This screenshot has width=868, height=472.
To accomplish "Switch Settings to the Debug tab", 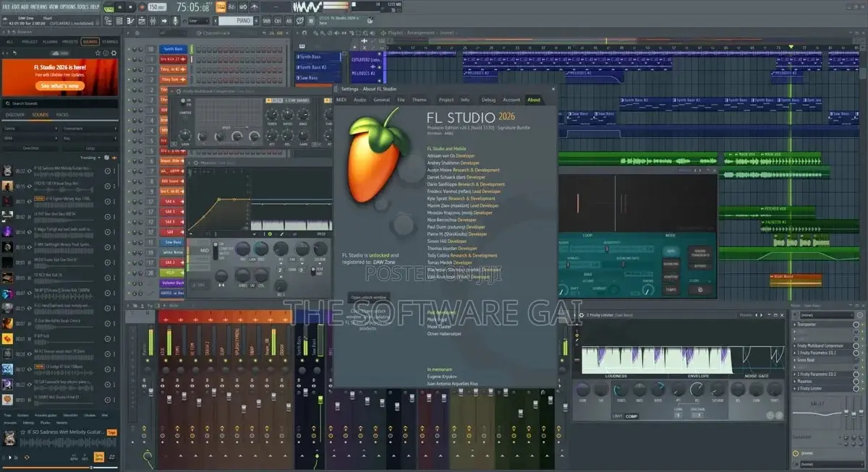I will pyautogui.click(x=488, y=100).
